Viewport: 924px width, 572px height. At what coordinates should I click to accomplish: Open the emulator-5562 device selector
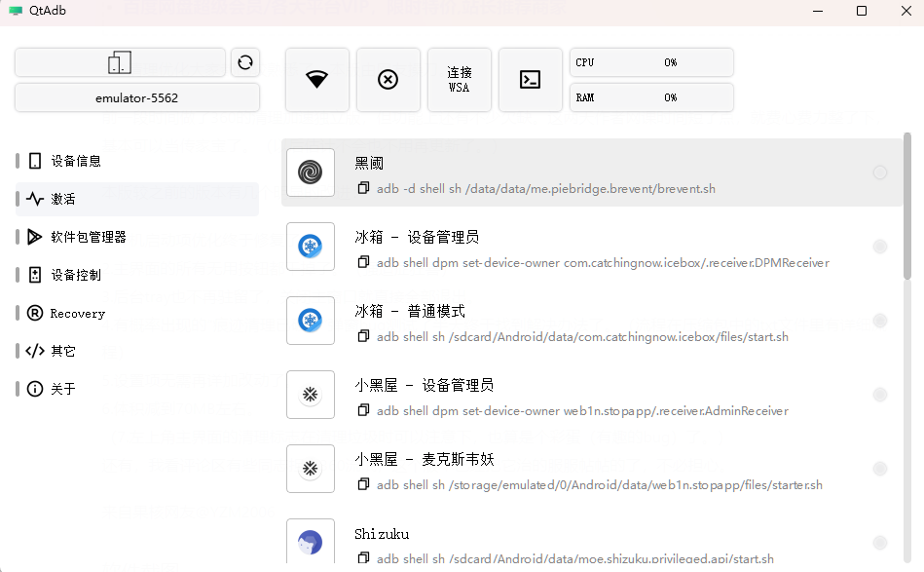pyautogui.click(x=136, y=97)
